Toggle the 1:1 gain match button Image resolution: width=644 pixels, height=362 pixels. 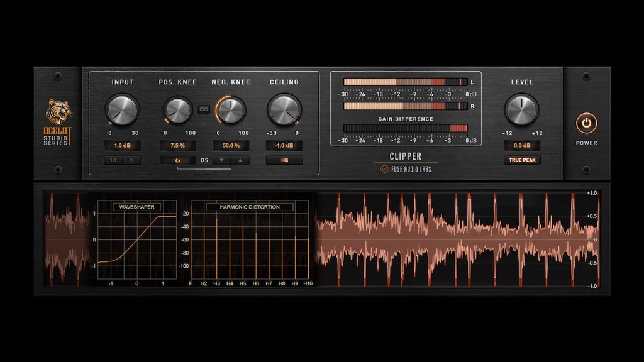113,160
